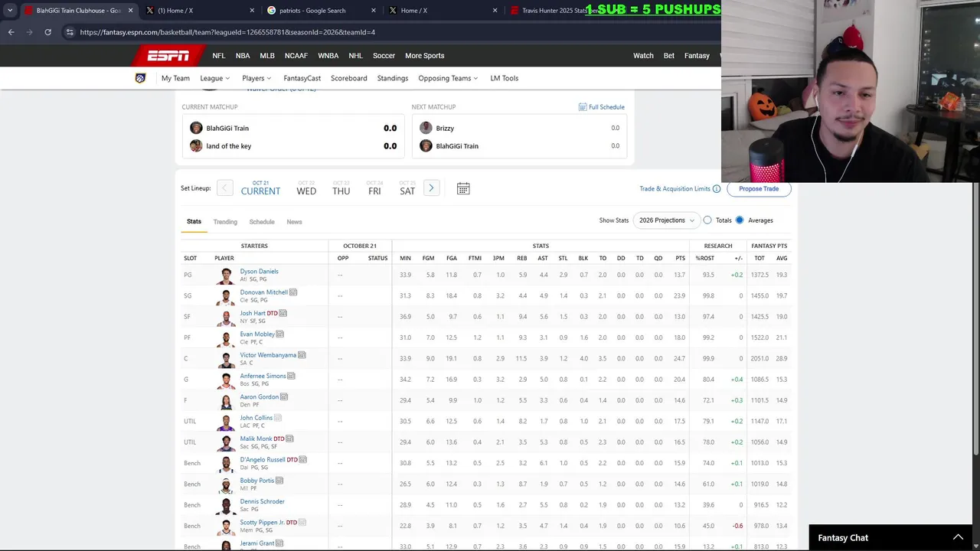Image resolution: width=980 pixels, height=551 pixels.
Task: Open Dennis Schroder player link
Action: [x=262, y=502]
